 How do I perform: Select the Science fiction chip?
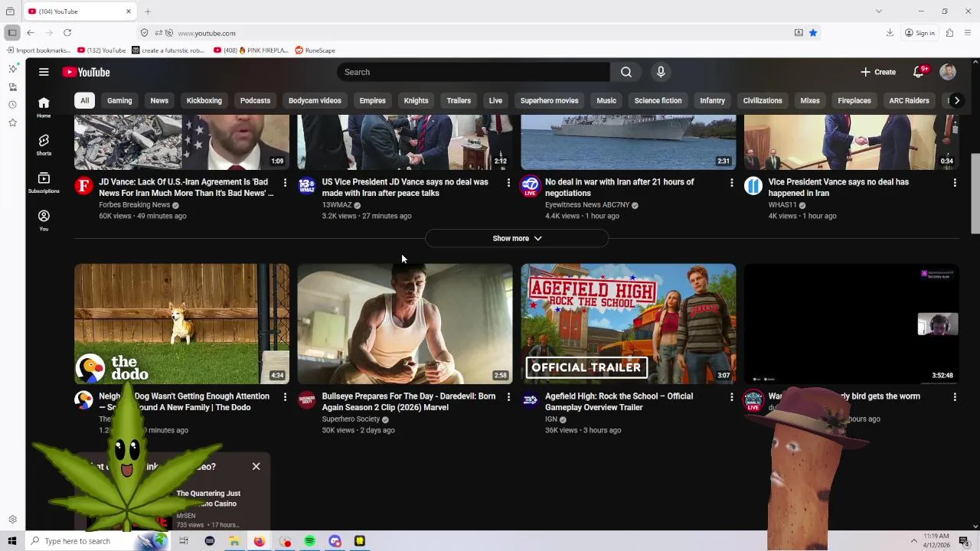tap(658, 100)
